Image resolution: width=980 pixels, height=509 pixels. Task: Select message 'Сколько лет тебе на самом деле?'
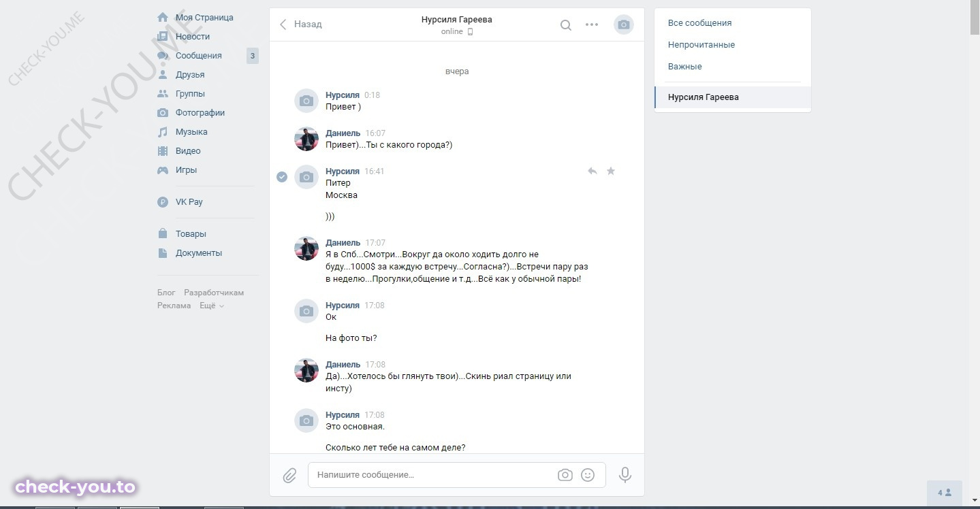pyautogui.click(x=395, y=447)
